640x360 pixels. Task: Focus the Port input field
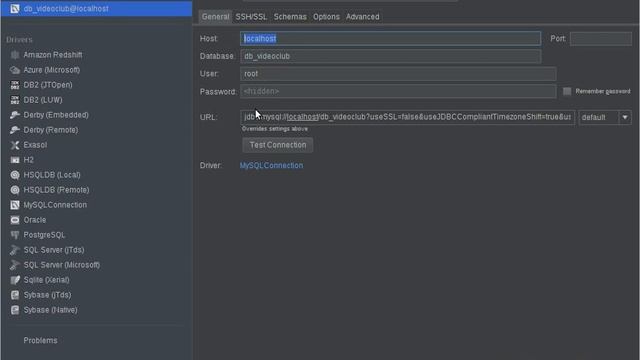(x=600, y=39)
